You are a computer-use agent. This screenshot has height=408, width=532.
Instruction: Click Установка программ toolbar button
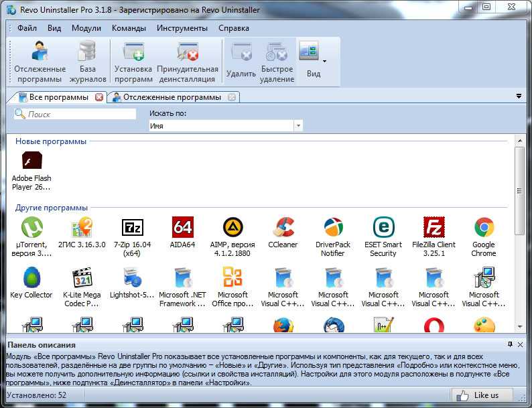tap(133, 62)
